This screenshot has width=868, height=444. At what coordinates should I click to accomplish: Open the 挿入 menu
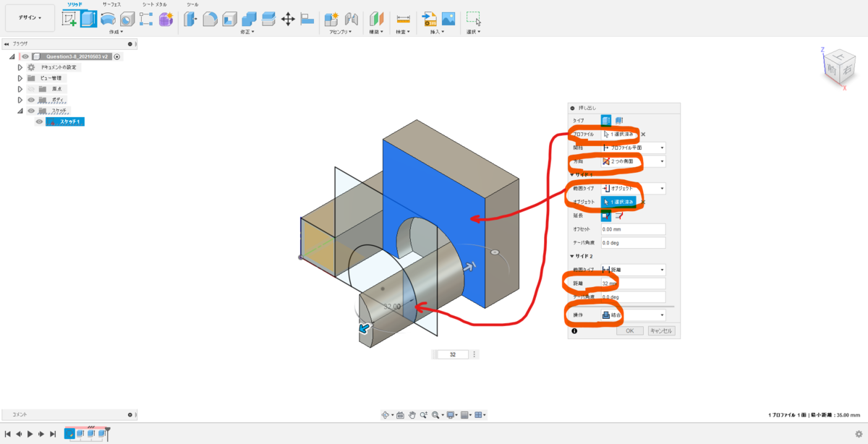(x=436, y=32)
